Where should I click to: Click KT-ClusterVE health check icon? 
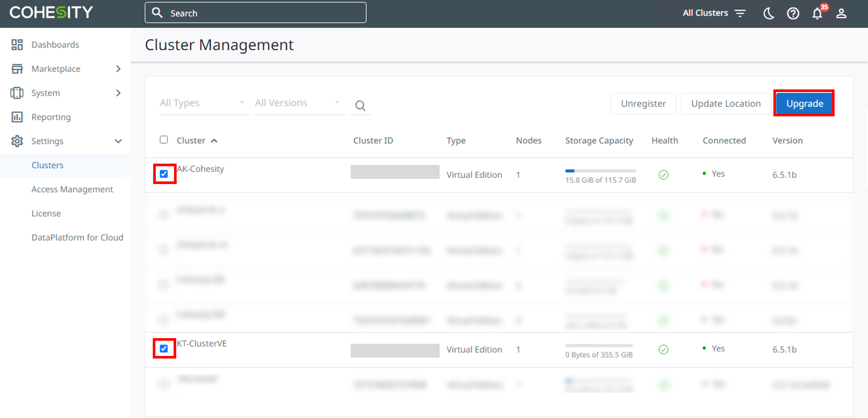664,349
